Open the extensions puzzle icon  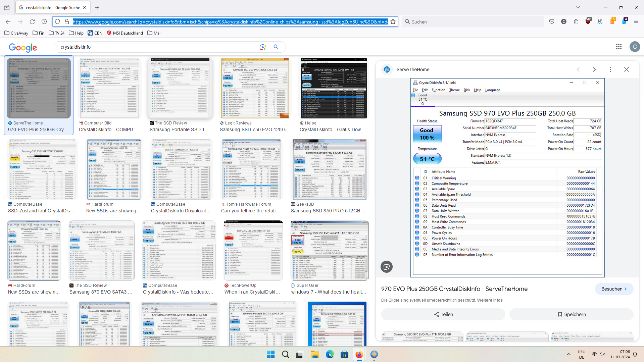[x=576, y=22]
